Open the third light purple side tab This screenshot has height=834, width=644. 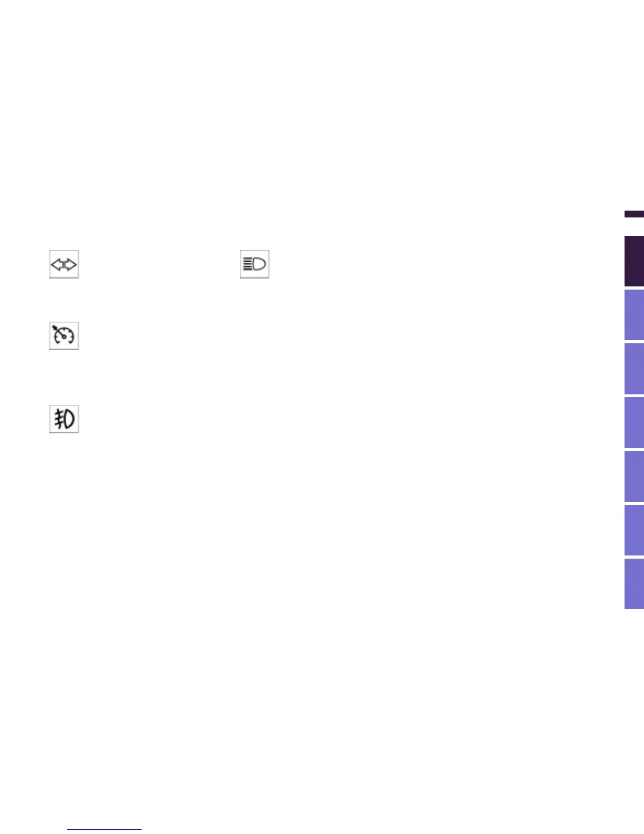(x=634, y=422)
